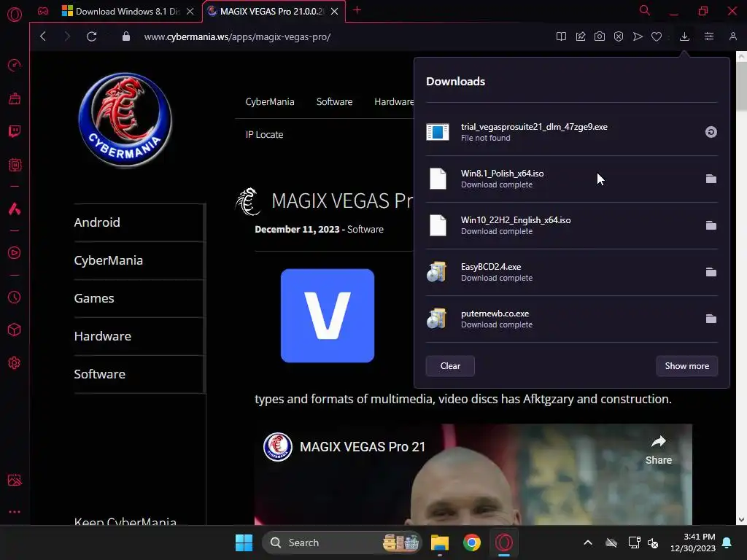Go back to previous page
747x560 pixels.
(43, 36)
